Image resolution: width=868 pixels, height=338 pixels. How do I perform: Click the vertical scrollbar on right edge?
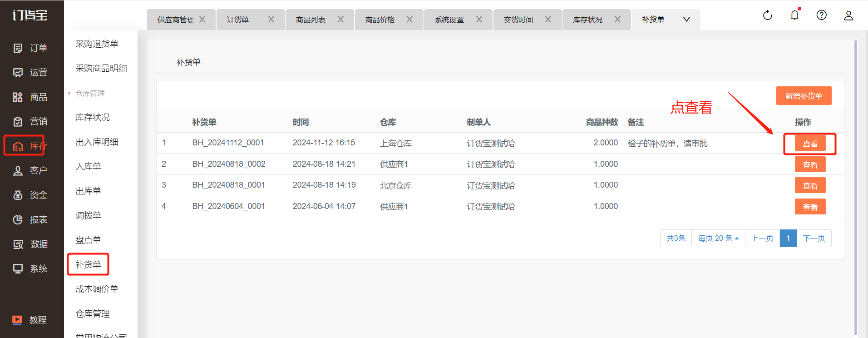855,182
